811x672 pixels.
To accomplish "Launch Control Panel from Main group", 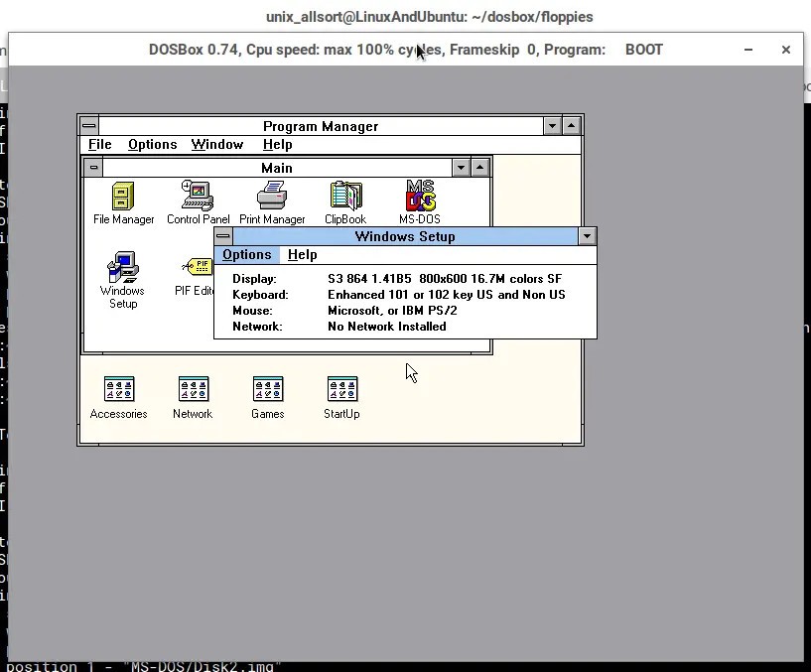I will pyautogui.click(x=199, y=202).
